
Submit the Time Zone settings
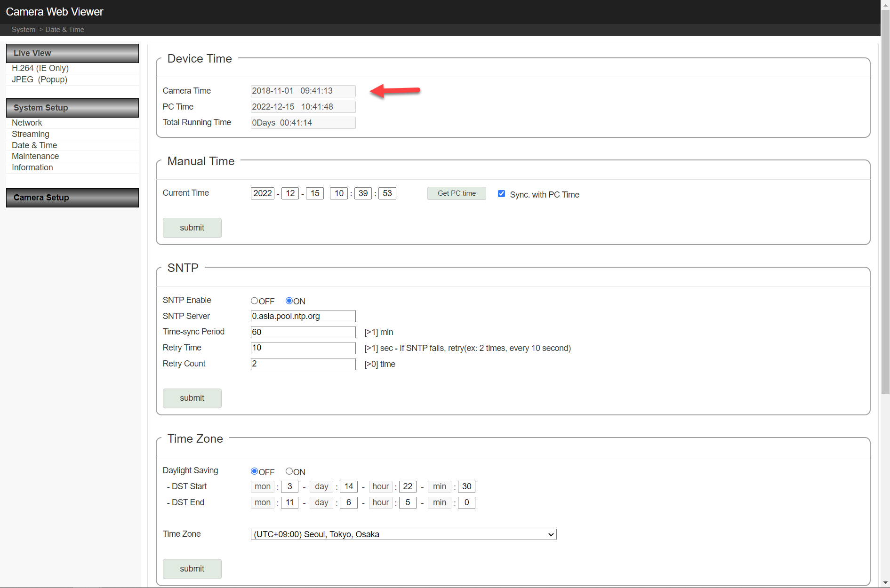[192, 569]
